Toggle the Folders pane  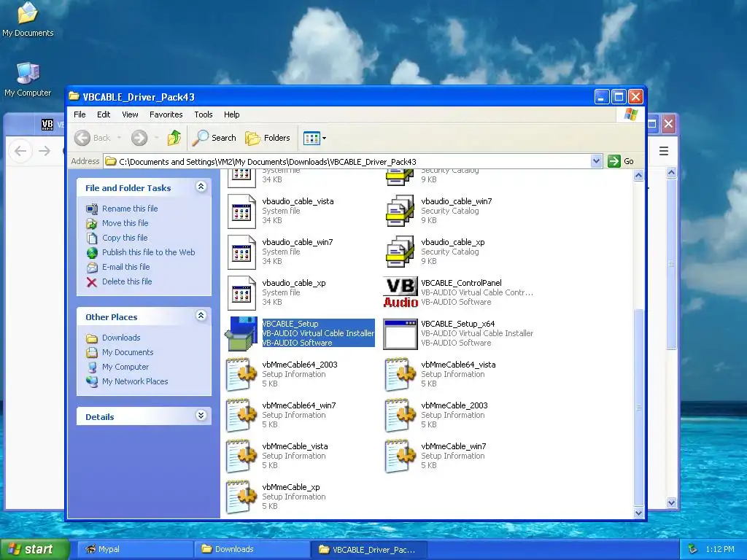pyautogui.click(x=268, y=138)
